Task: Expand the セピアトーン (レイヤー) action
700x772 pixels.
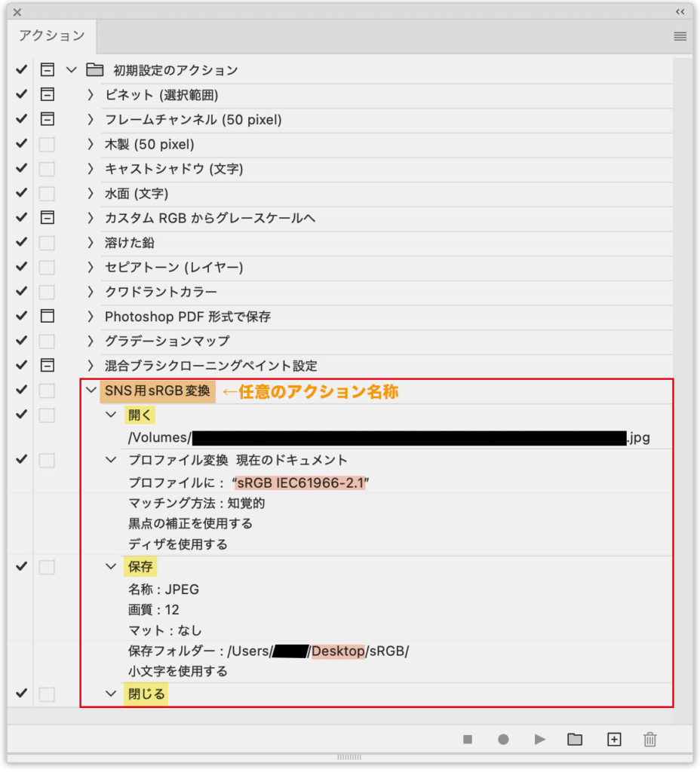Action: pos(91,268)
